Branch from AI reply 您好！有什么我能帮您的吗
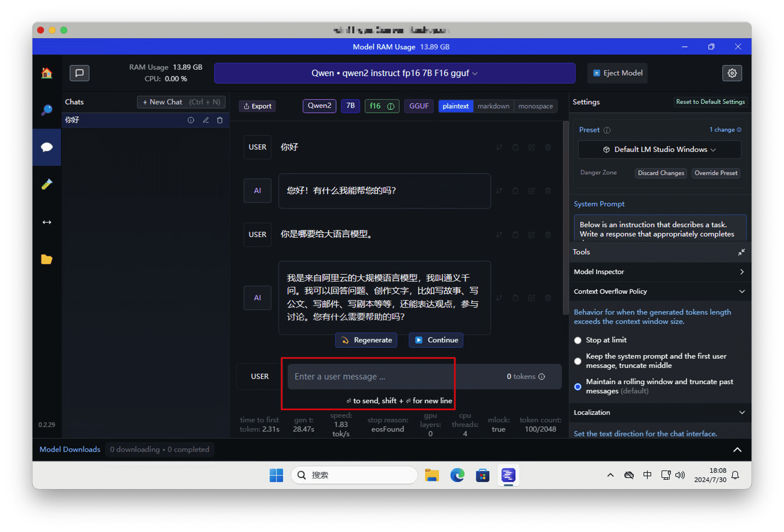This screenshot has width=784, height=532. [499, 191]
